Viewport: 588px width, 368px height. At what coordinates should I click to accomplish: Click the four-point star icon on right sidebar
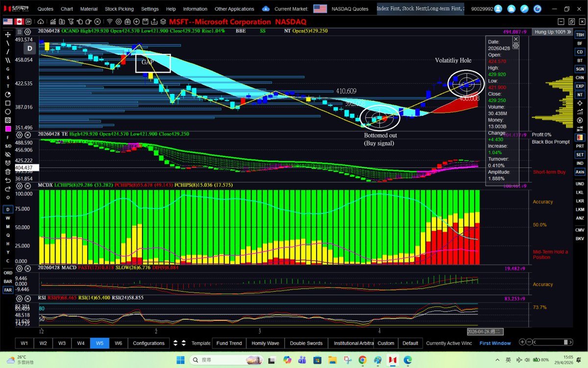(580, 103)
